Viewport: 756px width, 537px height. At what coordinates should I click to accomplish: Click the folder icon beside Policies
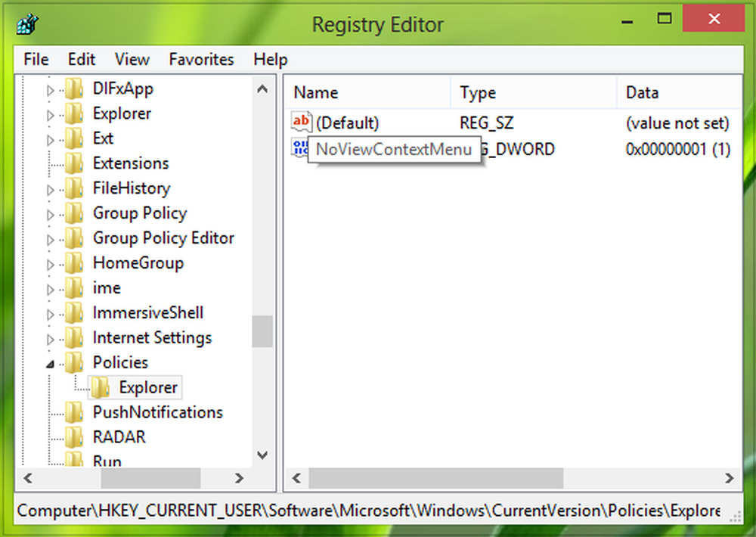(74, 363)
